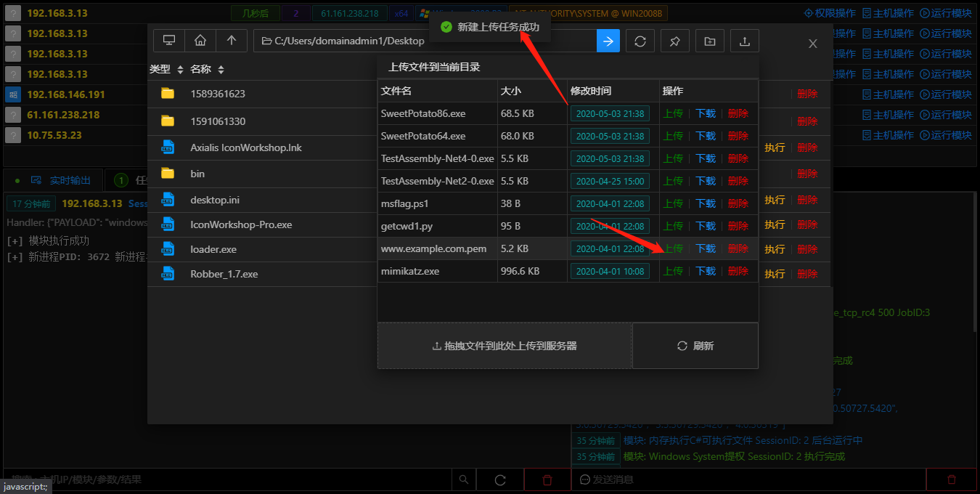
Task: Delete desktop.ini via 删除 link
Action: (x=807, y=200)
